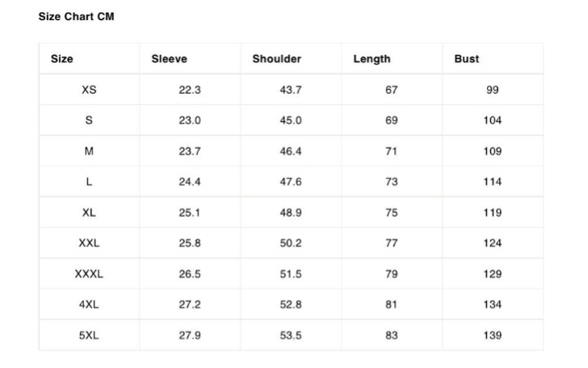Click sleeve value 22.3 for XS
Screen dimensions: 588x368
tap(190, 90)
